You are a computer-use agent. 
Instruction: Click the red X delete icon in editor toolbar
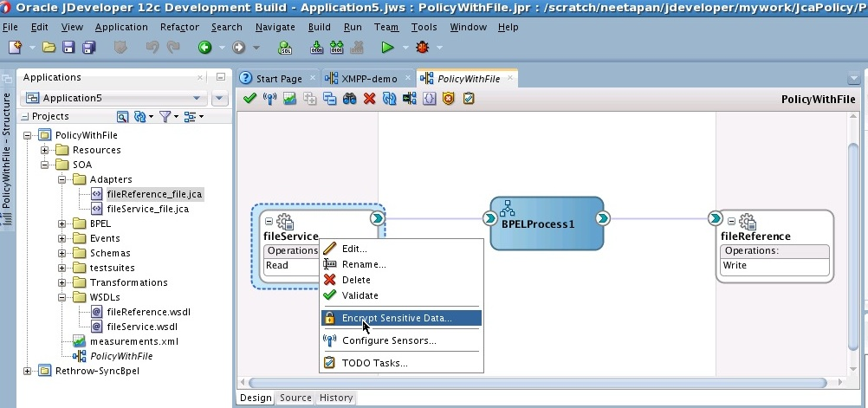point(369,99)
